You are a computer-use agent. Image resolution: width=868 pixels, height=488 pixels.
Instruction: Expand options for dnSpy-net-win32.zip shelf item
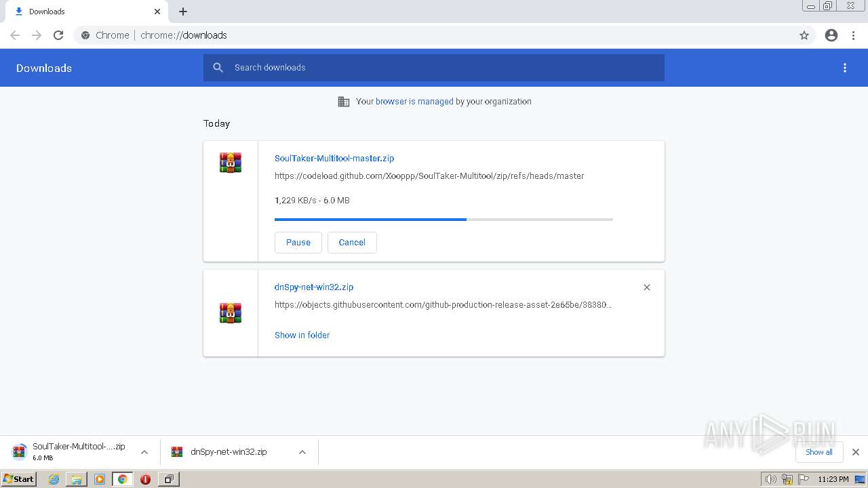[302, 452]
